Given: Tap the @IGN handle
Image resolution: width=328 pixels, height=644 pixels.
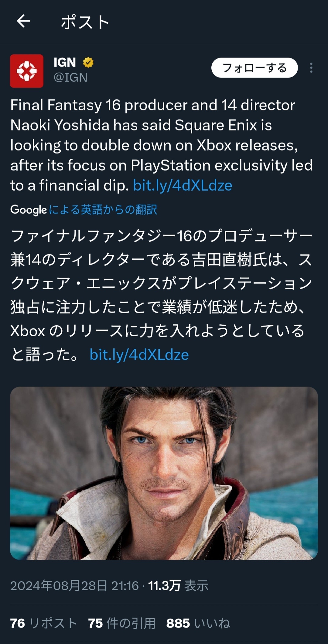Looking at the screenshot, I should coord(70,78).
